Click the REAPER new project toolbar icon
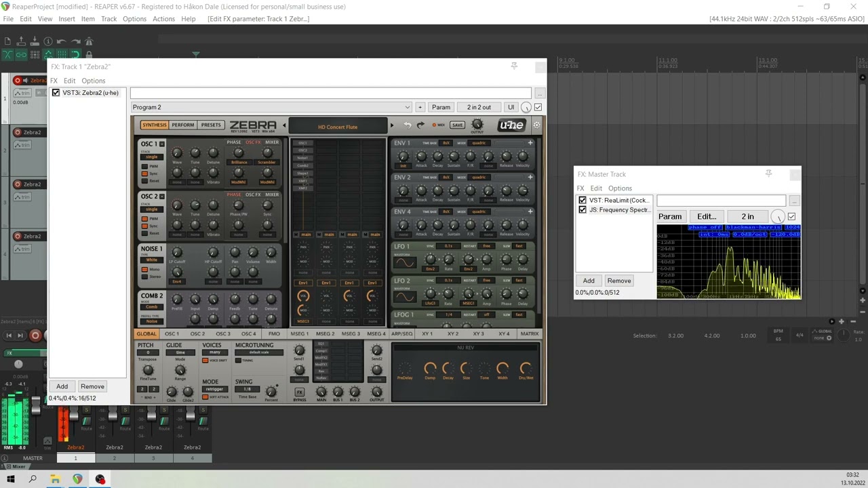868x488 pixels. [x=7, y=42]
